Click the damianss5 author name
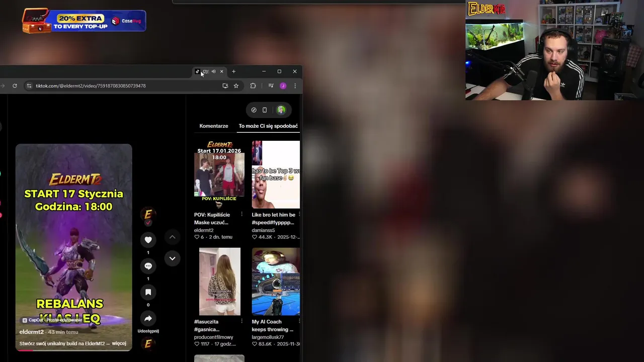The width and height of the screenshot is (644, 362). pos(264,230)
